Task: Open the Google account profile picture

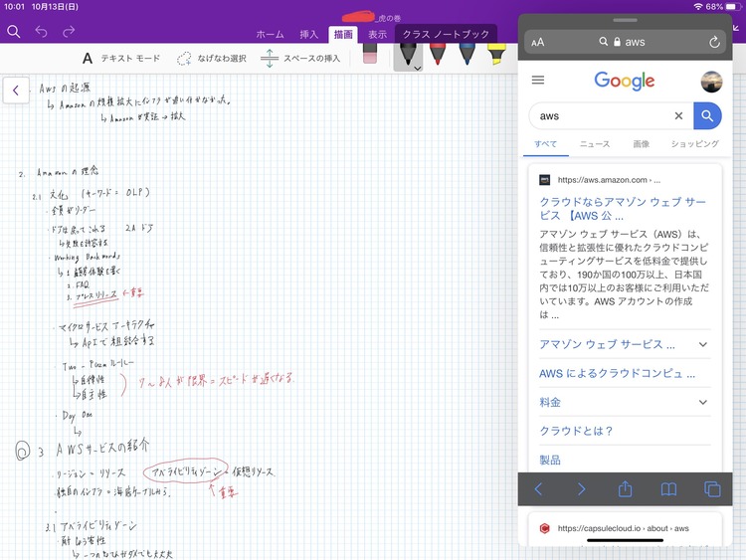Action: coord(711,82)
